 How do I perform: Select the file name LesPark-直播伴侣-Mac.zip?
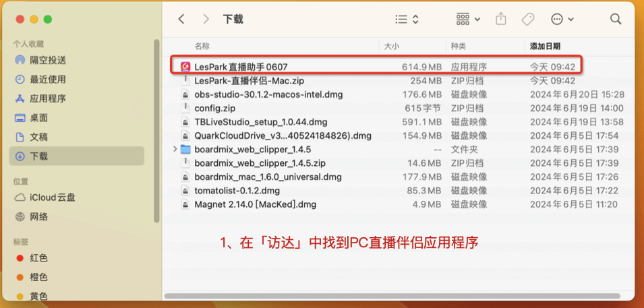pyautogui.click(x=250, y=81)
